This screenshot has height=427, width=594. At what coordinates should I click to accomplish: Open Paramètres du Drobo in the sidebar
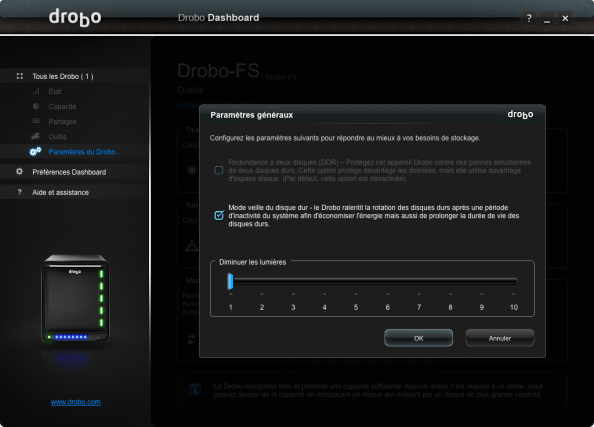click(74, 152)
